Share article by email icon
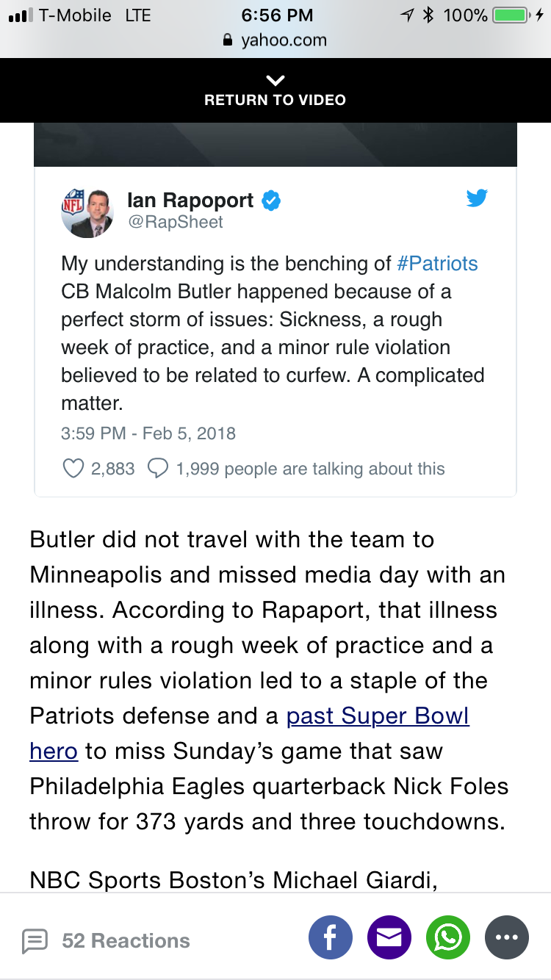The image size is (551, 980). (x=389, y=938)
